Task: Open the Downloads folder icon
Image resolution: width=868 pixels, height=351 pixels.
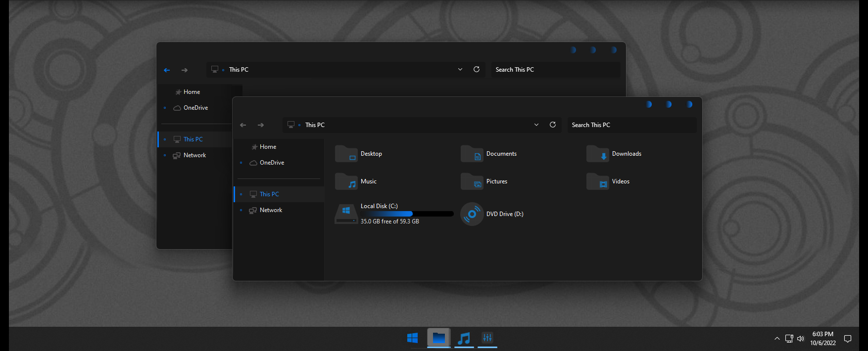Action: coord(597,154)
